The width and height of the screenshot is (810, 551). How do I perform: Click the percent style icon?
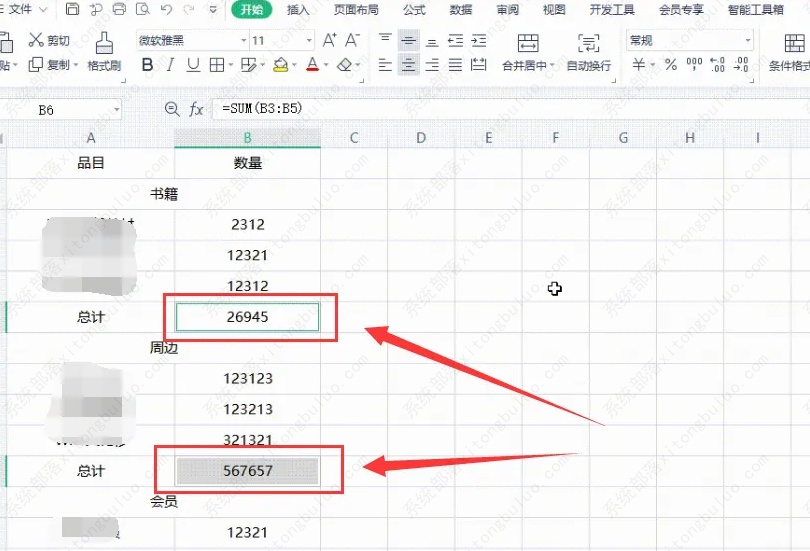coord(670,65)
